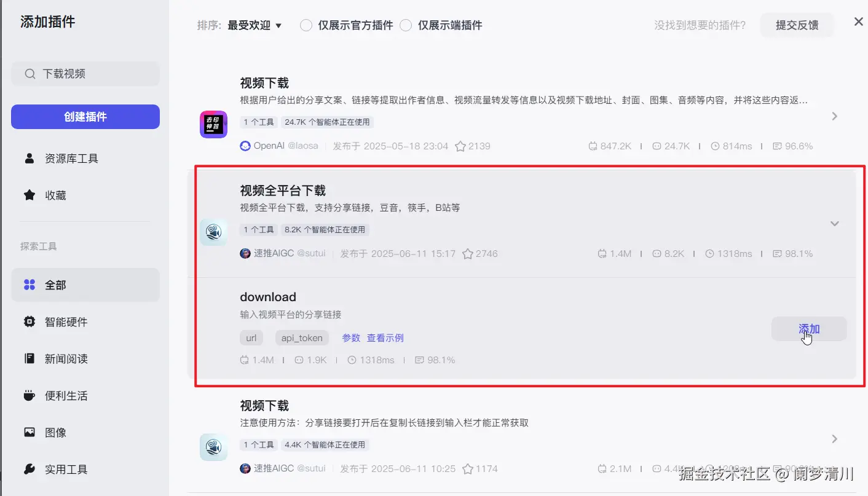Expand the first 视频下载 plugin chevron
Viewport: 868px width, 496px height.
click(834, 116)
